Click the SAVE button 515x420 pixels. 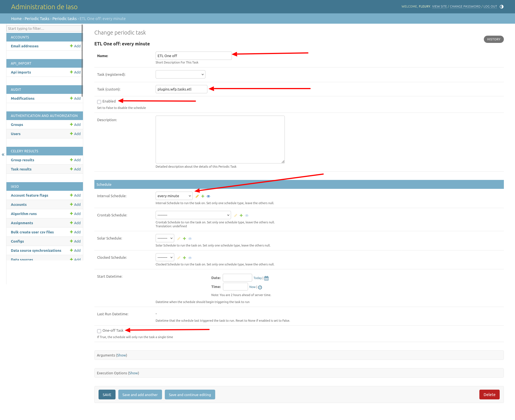point(107,395)
